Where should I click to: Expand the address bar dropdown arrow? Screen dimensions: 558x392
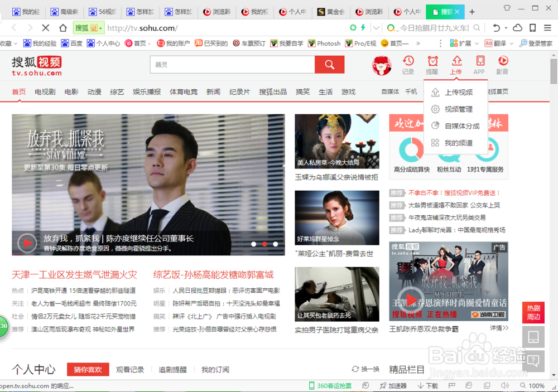376,28
